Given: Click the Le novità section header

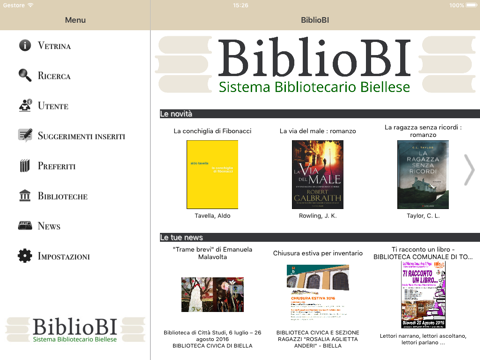Looking at the screenshot, I should 320,114.
